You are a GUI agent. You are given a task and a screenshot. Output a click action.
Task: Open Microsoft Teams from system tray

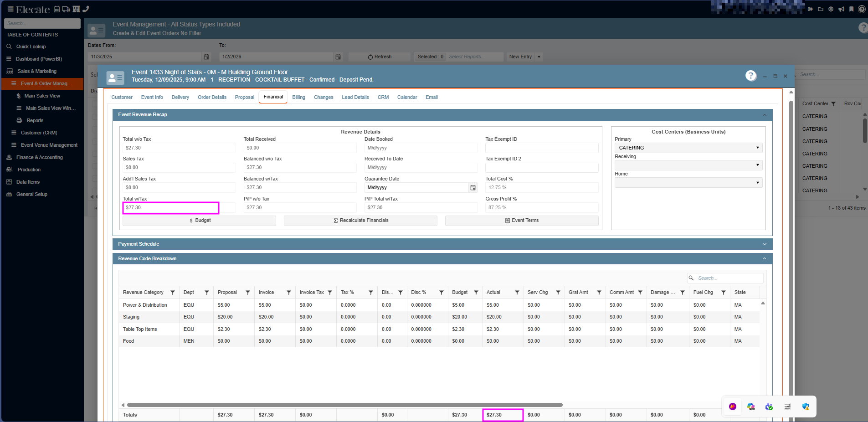coord(769,407)
